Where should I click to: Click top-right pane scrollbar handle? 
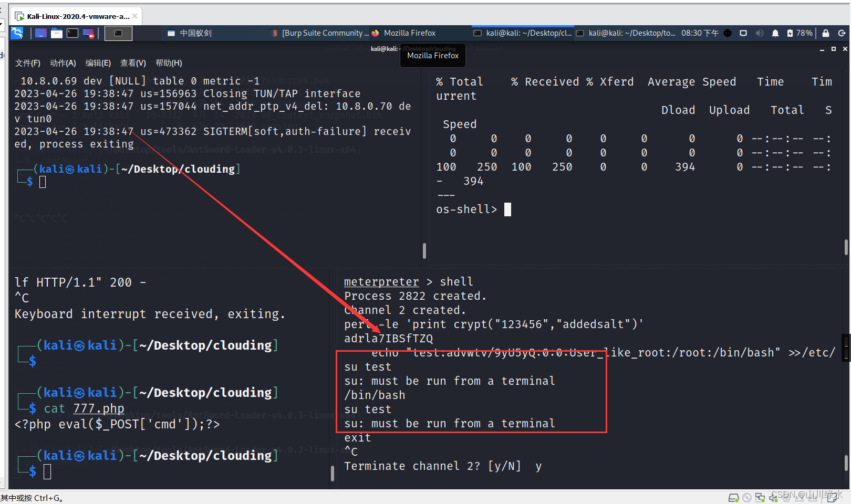pos(846,247)
